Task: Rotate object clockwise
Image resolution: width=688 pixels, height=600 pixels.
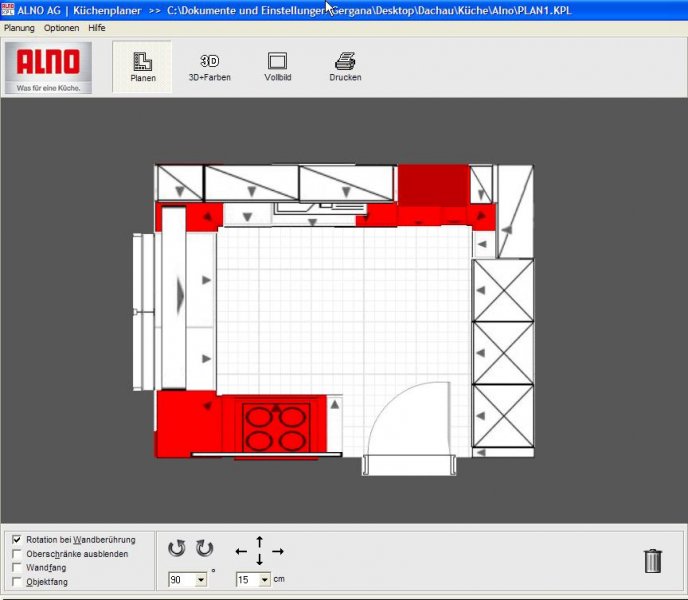Action: point(204,548)
